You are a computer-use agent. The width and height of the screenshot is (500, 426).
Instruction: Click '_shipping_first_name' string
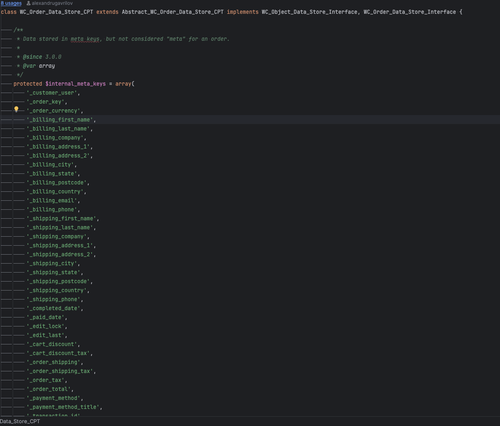61,219
